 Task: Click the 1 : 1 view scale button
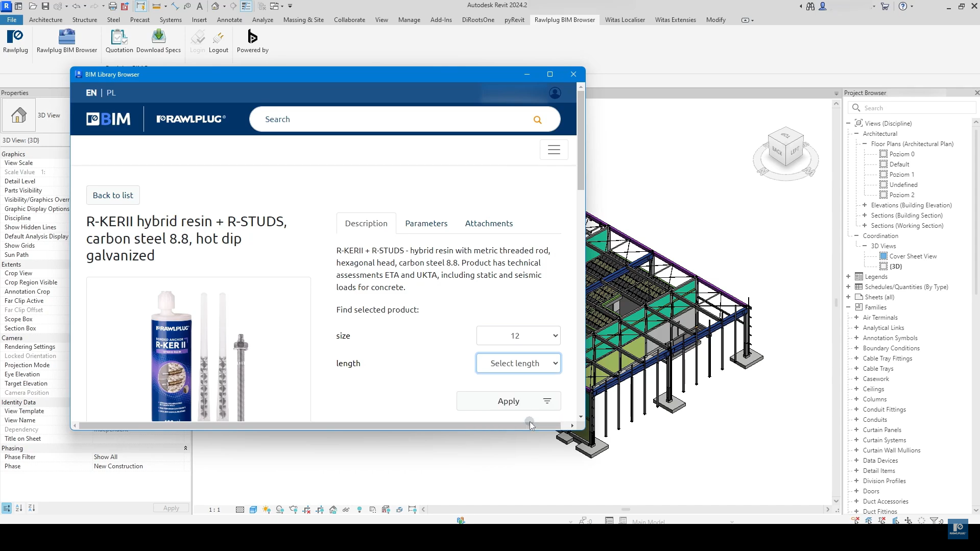214,510
